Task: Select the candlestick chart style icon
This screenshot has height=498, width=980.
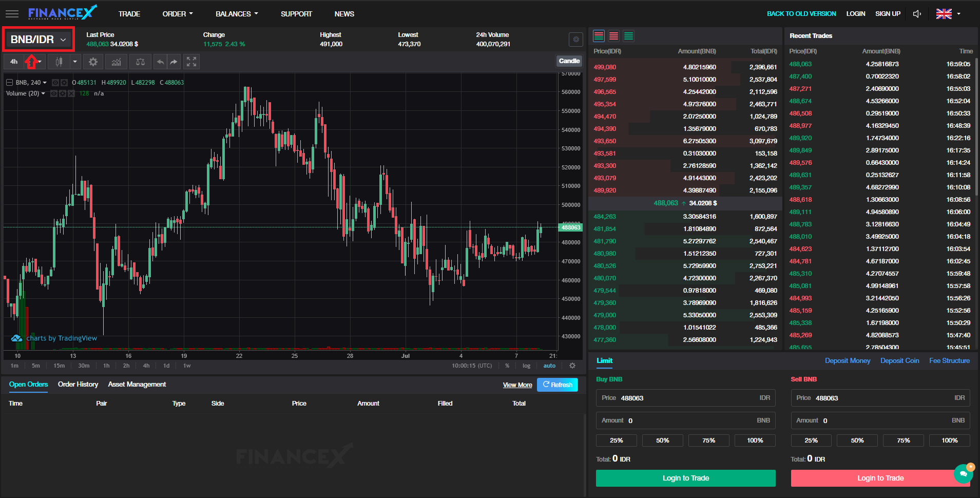Action: tap(59, 62)
